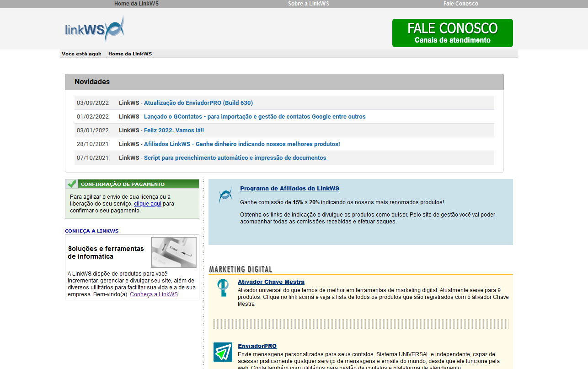Click the affiliate program LinkWS icon

[x=225, y=195]
